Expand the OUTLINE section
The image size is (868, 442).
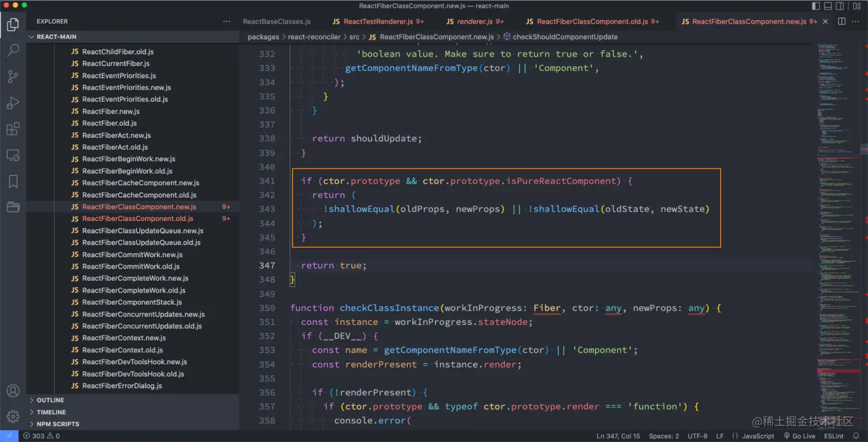click(133, 400)
